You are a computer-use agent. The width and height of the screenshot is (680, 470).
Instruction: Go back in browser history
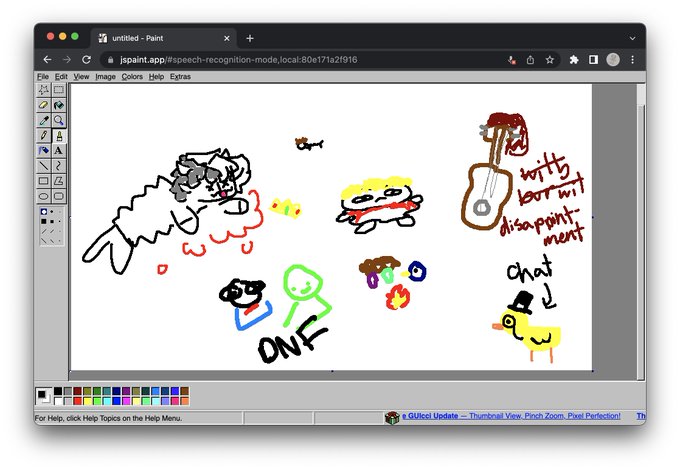(47, 59)
